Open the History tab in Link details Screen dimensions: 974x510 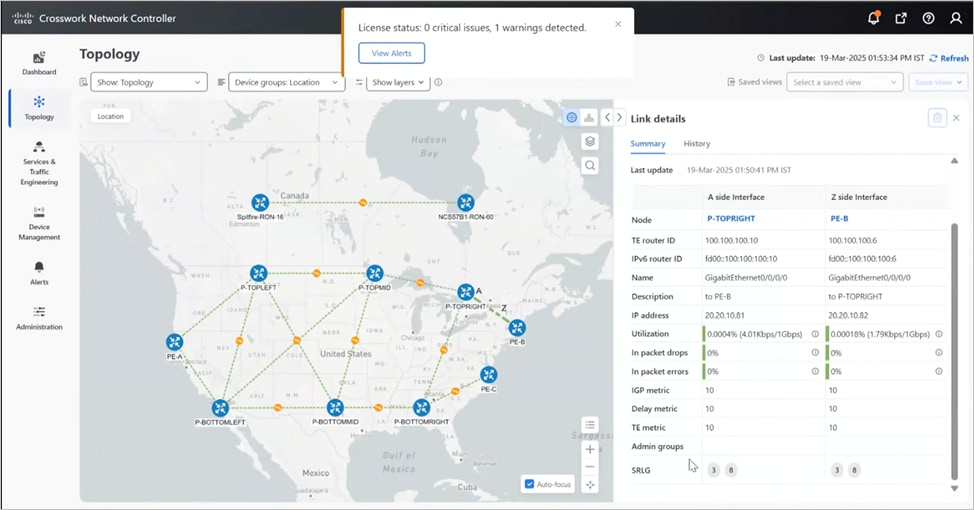point(696,143)
